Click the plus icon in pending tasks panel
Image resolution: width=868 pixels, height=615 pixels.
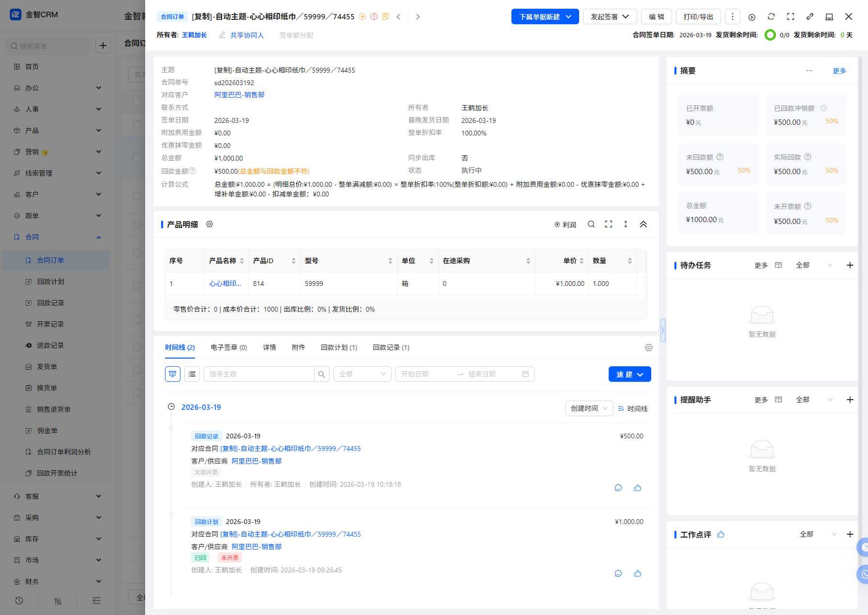click(x=850, y=265)
